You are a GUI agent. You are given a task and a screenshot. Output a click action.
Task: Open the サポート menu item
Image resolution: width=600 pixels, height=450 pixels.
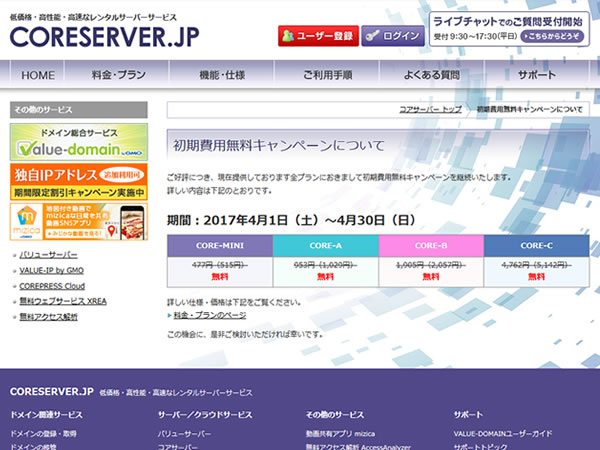537,75
